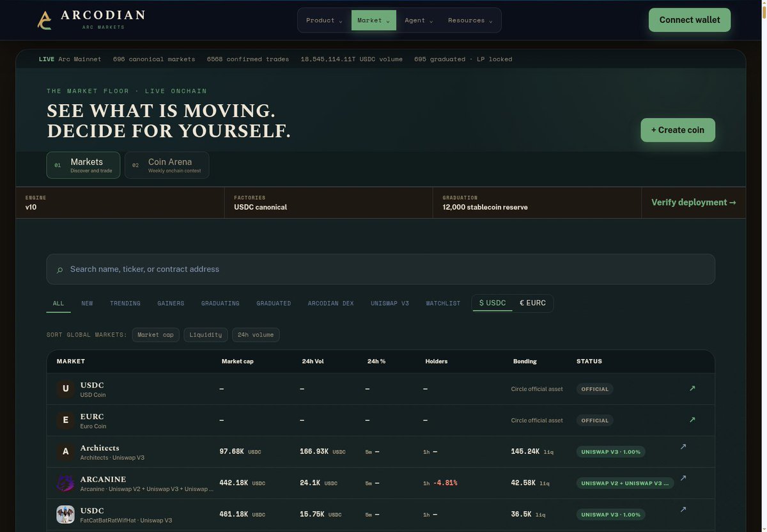Viewport: 767px width, 532px height.
Task: Switch to the Markets tab
Action: 83,165
